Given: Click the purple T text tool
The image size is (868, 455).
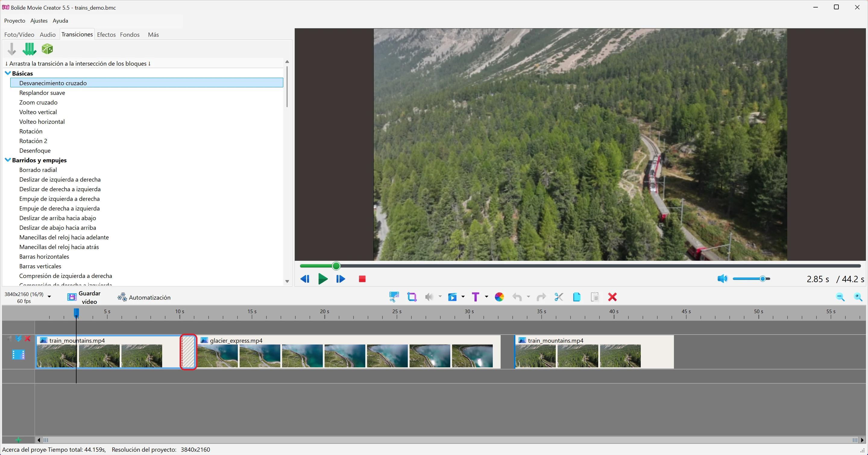Looking at the screenshot, I should (x=475, y=297).
